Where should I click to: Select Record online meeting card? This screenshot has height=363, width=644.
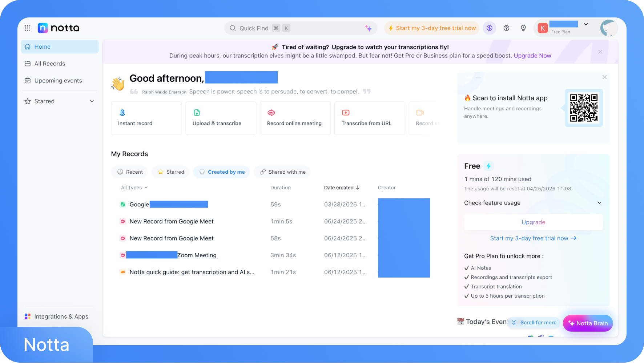[x=295, y=118]
